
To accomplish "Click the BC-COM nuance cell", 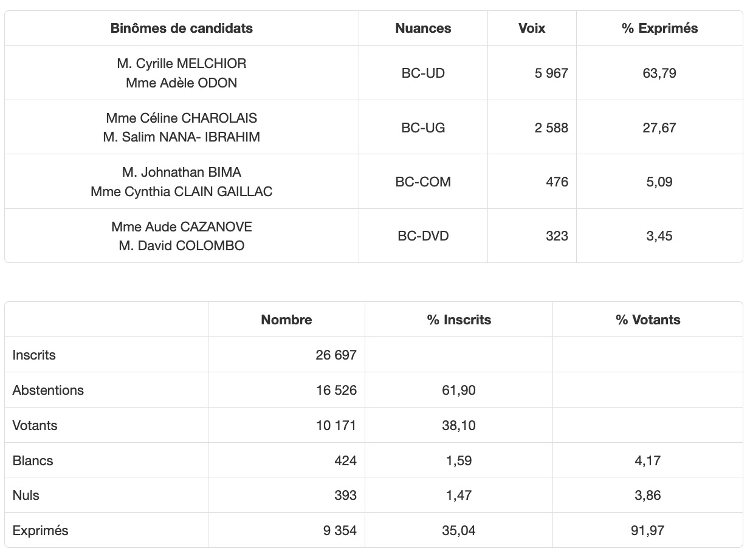I will coord(423,182).
